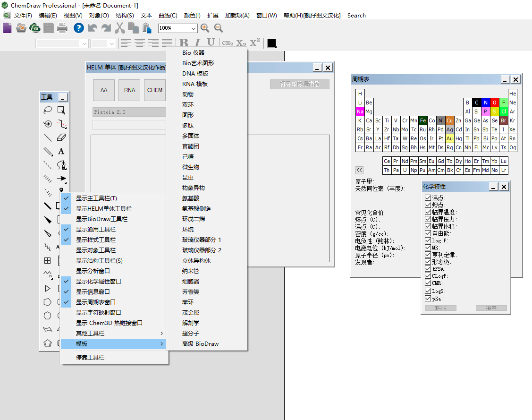532x420 pixels.
Task: Toggle the Log P checkbox
Action: click(x=428, y=240)
